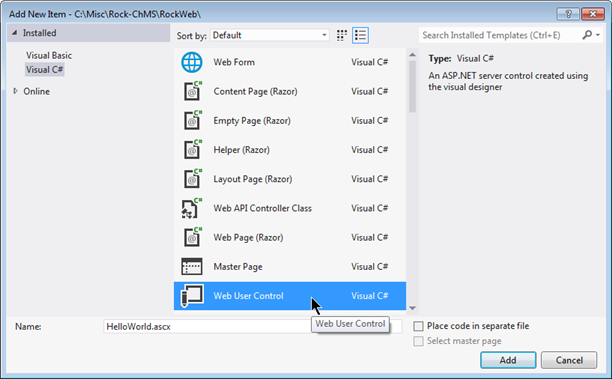
Task: Click the Name field containing HelloWorld.ascx
Action: (x=253, y=326)
